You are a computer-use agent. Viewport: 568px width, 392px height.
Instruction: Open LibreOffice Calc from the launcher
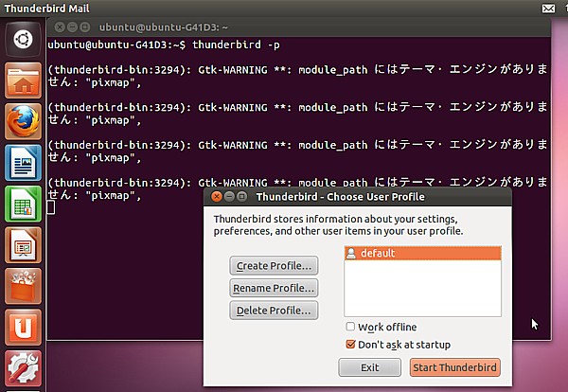point(23,204)
